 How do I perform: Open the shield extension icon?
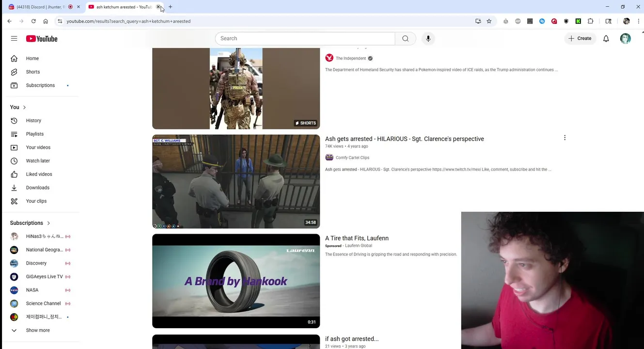[x=566, y=21]
